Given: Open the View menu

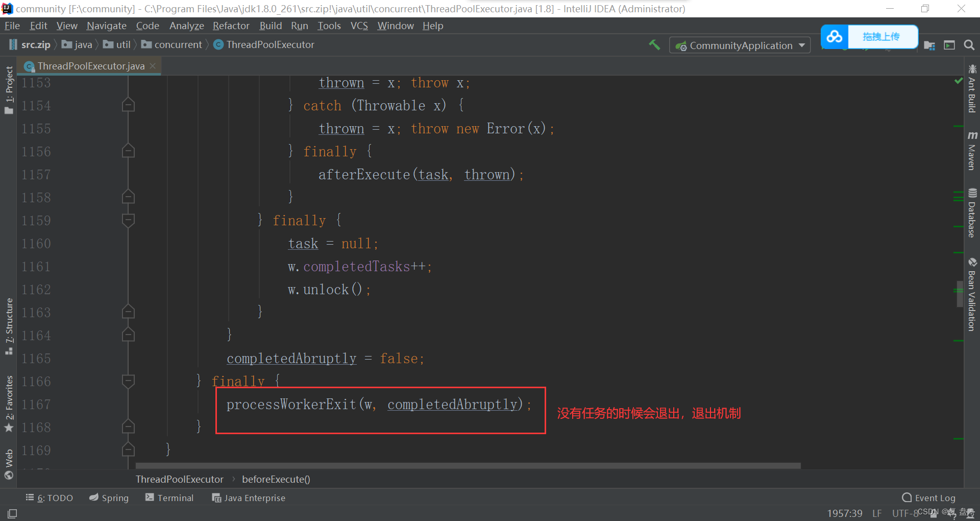Looking at the screenshot, I should point(67,26).
